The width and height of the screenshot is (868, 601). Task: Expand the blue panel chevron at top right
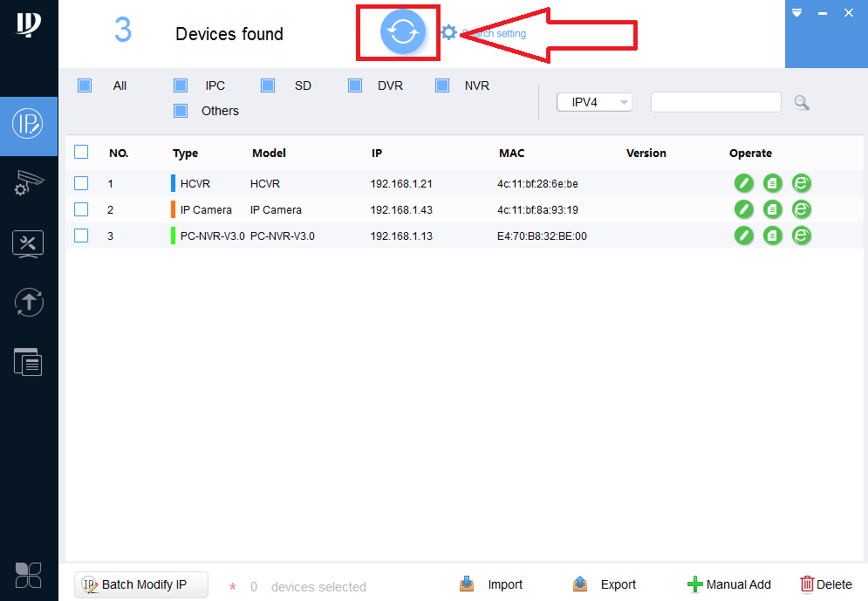[x=796, y=13]
